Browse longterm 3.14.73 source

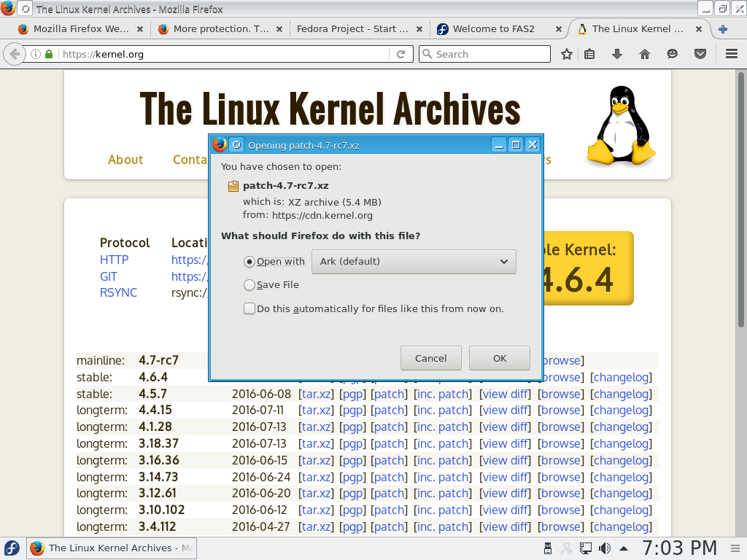(560, 477)
